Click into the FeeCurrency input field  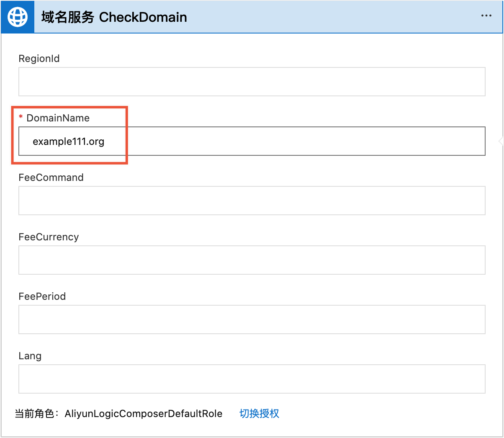pyautogui.click(x=252, y=260)
